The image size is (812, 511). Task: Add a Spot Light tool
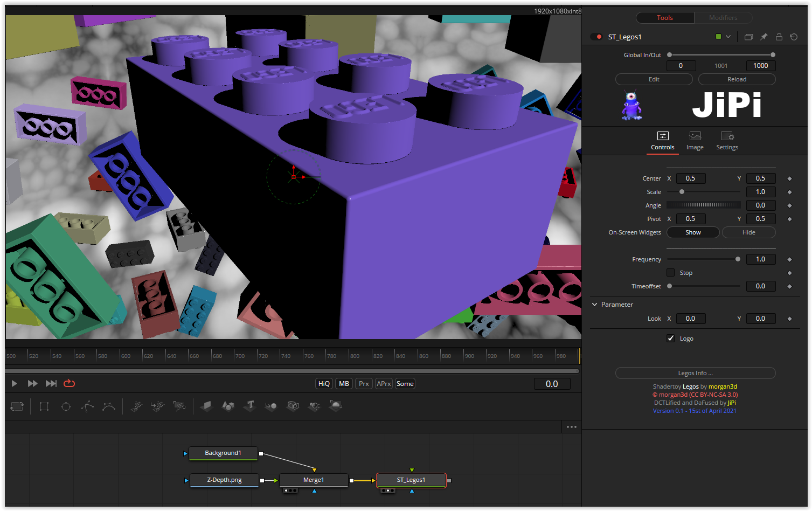click(x=314, y=406)
